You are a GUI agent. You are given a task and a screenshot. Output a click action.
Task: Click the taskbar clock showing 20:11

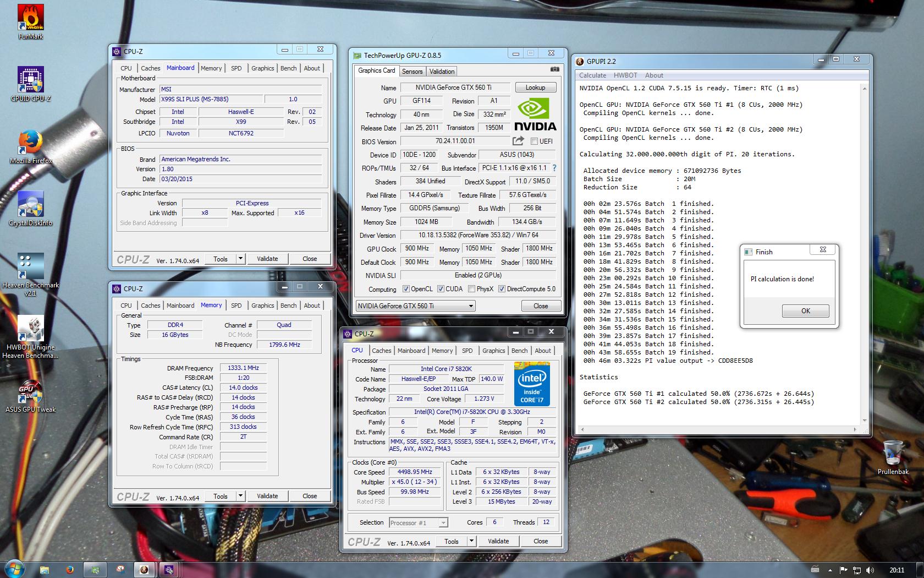[x=897, y=570]
